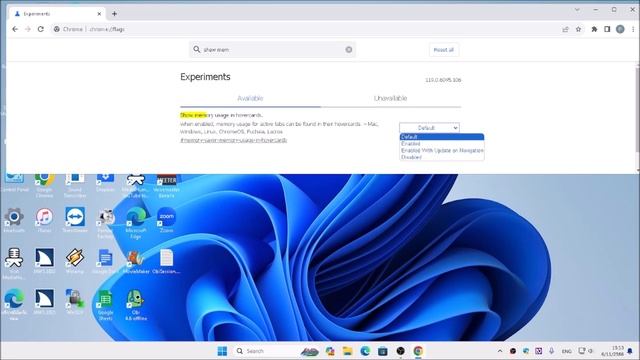This screenshot has height=360, width=640.
Task: Open the Winamp desktop shortcut
Action: click(75, 261)
